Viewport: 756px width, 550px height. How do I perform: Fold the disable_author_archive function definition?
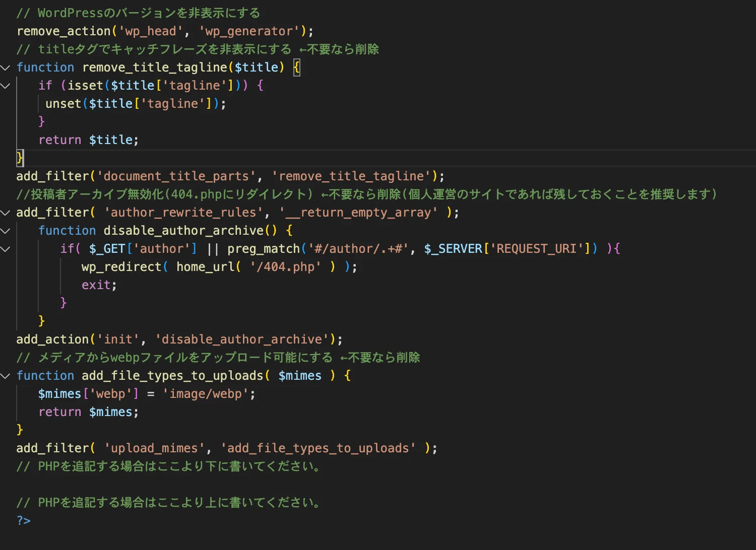click(6, 231)
